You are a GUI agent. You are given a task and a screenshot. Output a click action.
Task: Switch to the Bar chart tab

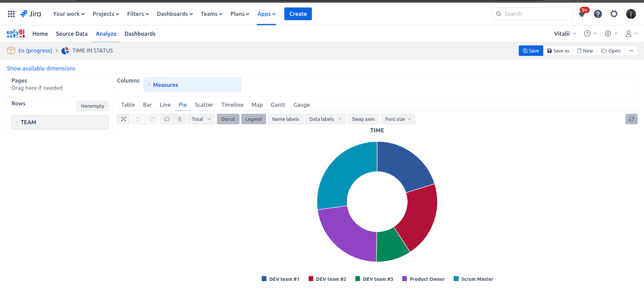tap(147, 105)
